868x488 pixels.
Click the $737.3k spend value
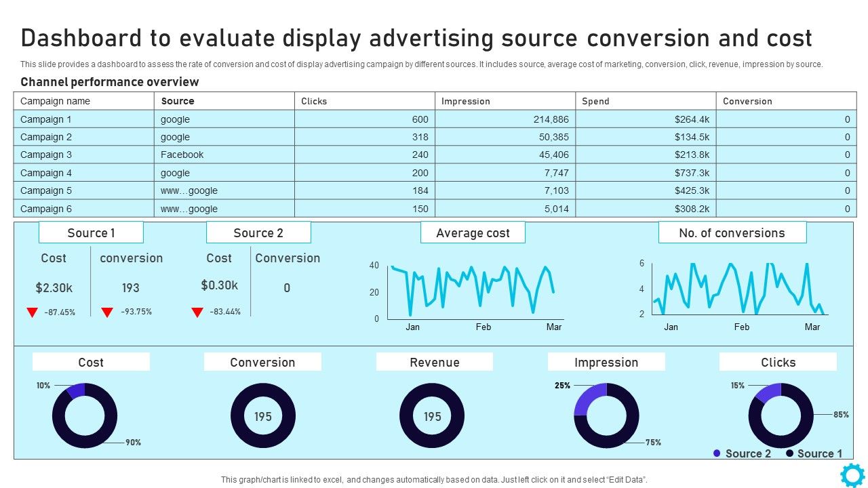tap(692, 173)
